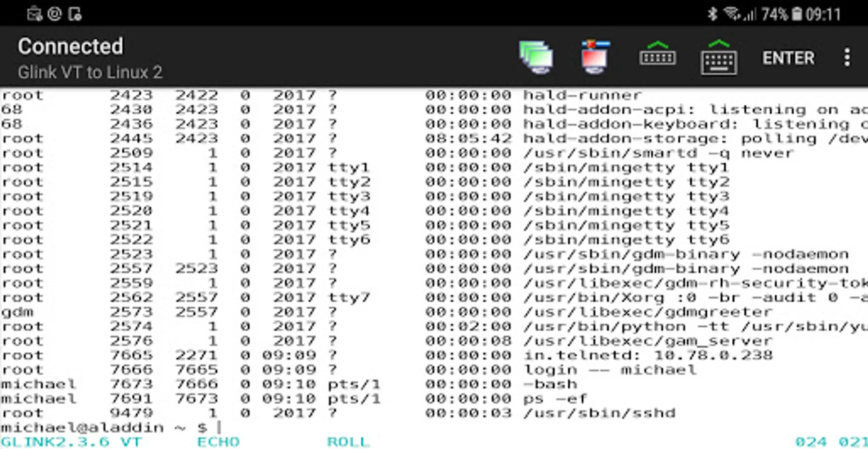The image size is (868, 449).
Task: Tap the michael@aladdin shell prompt line
Action: [x=111, y=428]
